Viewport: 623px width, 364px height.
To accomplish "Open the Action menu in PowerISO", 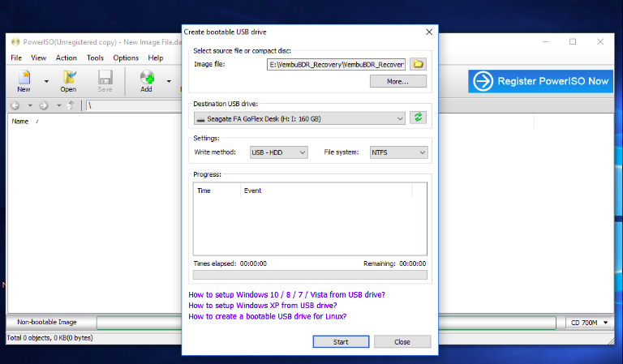I will (67, 58).
